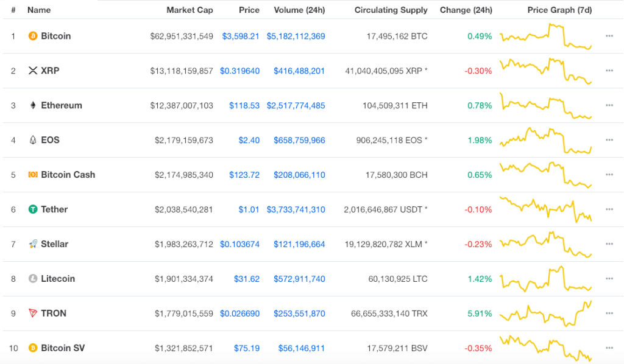Image resolution: width=624 pixels, height=364 pixels.
Task: Click the XRP logo icon
Action: 33,71
